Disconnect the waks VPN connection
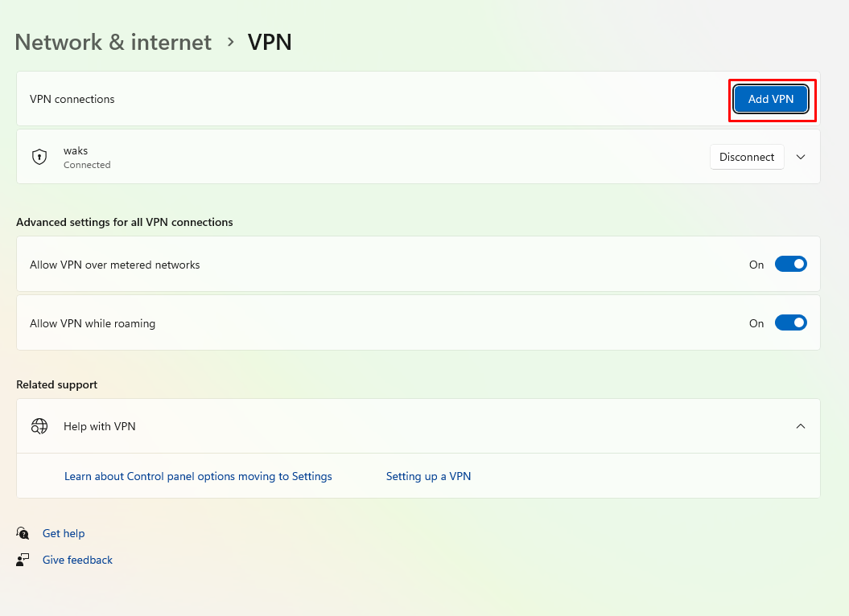This screenshot has width=849, height=616. 747,157
